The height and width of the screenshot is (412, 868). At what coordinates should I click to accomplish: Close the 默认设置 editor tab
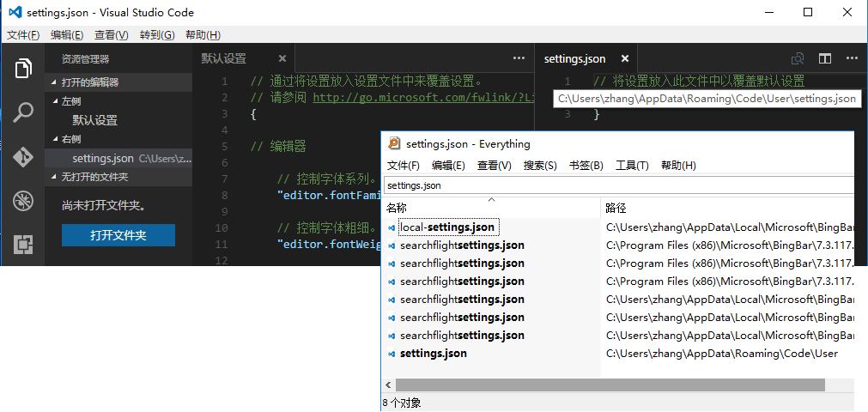click(282, 58)
